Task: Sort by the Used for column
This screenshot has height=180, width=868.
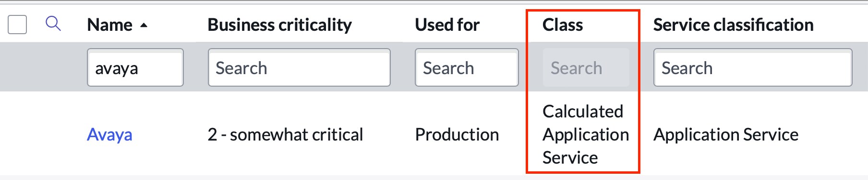Action: [x=447, y=25]
